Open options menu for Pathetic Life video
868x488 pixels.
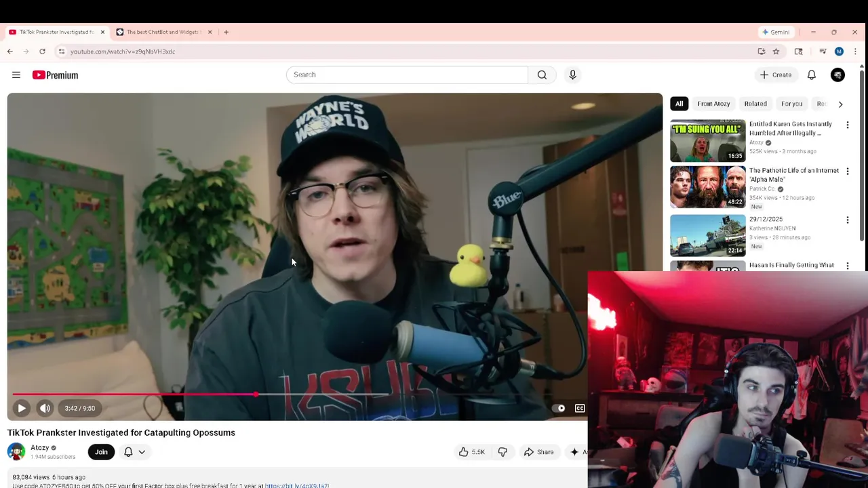point(847,171)
